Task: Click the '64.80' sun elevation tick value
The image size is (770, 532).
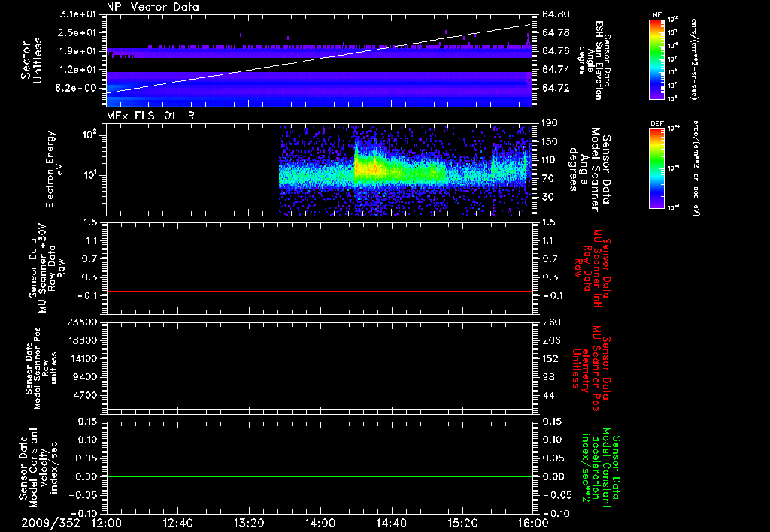Action: click(556, 14)
